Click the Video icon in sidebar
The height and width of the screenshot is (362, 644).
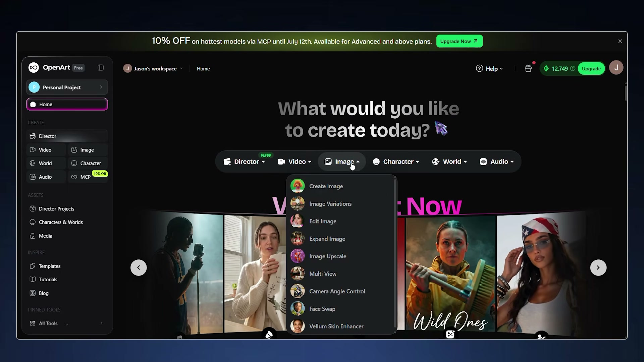(x=33, y=150)
